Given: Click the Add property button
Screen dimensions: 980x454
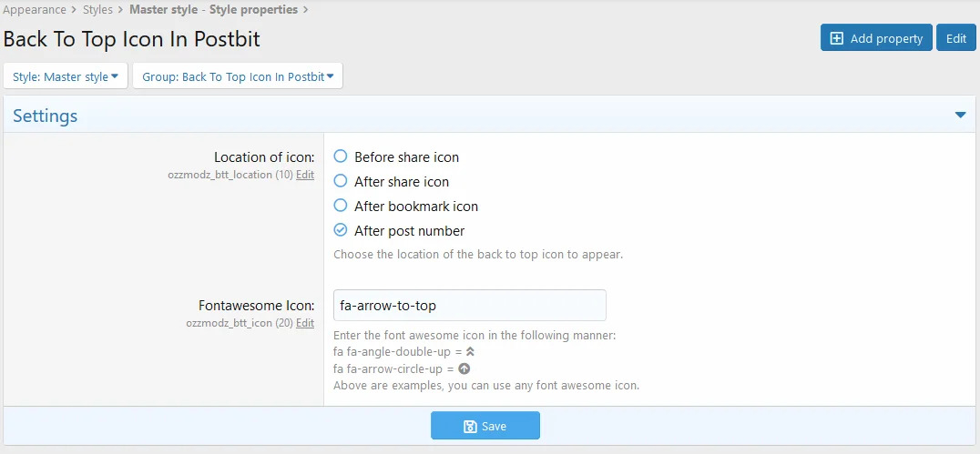Looking at the screenshot, I should click(x=876, y=38).
